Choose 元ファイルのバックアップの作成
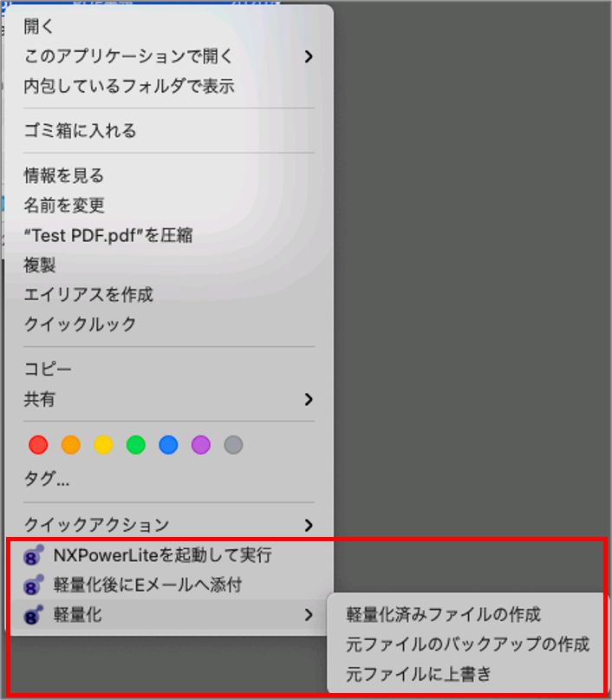612x700 pixels. tap(467, 644)
